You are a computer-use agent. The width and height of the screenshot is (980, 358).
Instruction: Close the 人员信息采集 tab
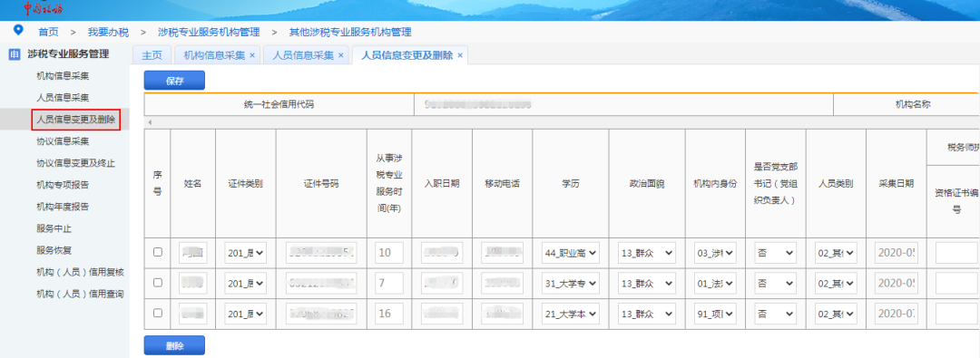click(x=340, y=55)
